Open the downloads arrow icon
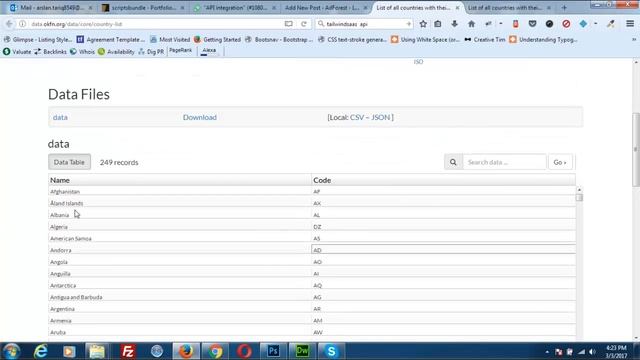 (x=454, y=24)
